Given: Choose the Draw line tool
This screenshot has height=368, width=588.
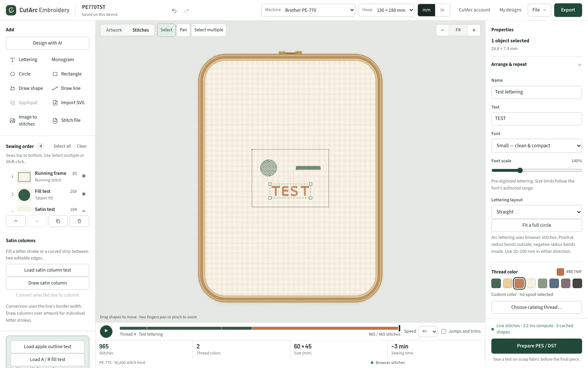Looking at the screenshot, I should click(x=67, y=88).
